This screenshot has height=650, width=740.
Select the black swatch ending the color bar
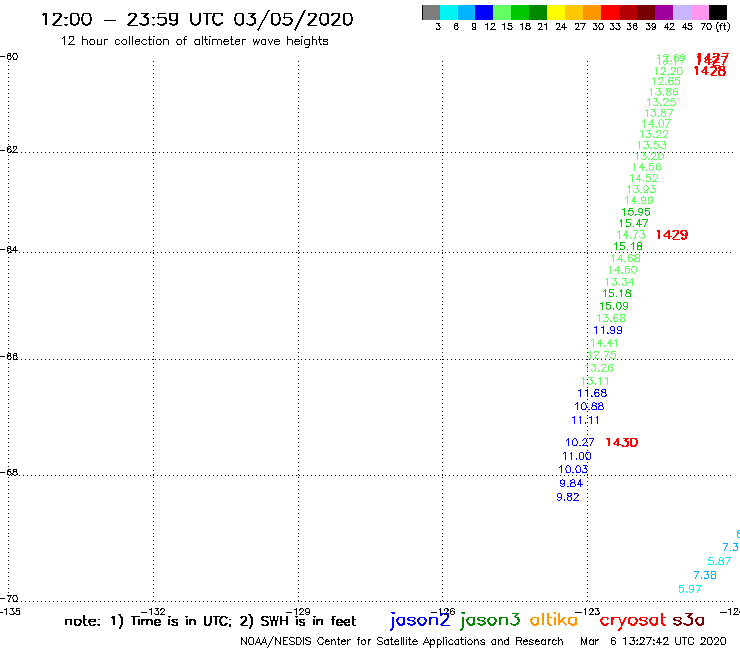718,12
